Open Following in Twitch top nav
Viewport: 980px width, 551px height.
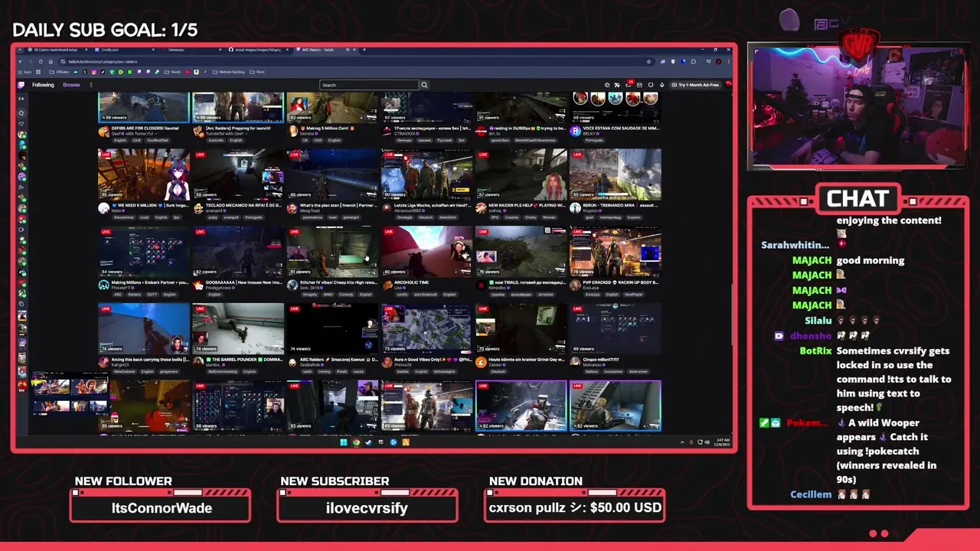pyautogui.click(x=43, y=85)
